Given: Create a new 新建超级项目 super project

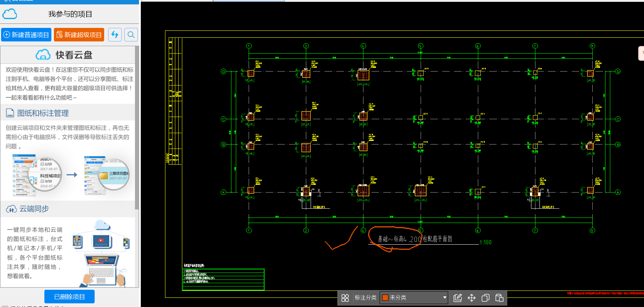Looking at the screenshot, I should pyautogui.click(x=79, y=35).
